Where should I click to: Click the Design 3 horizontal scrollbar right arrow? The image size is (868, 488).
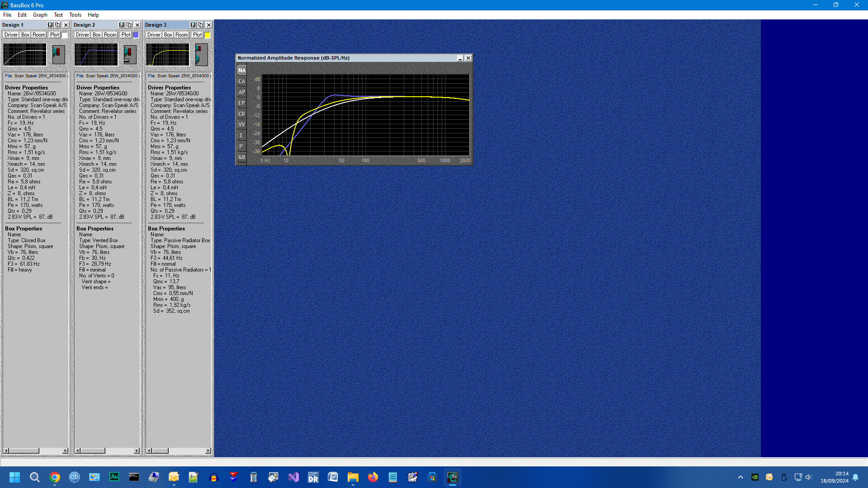[x=208, y=450]
